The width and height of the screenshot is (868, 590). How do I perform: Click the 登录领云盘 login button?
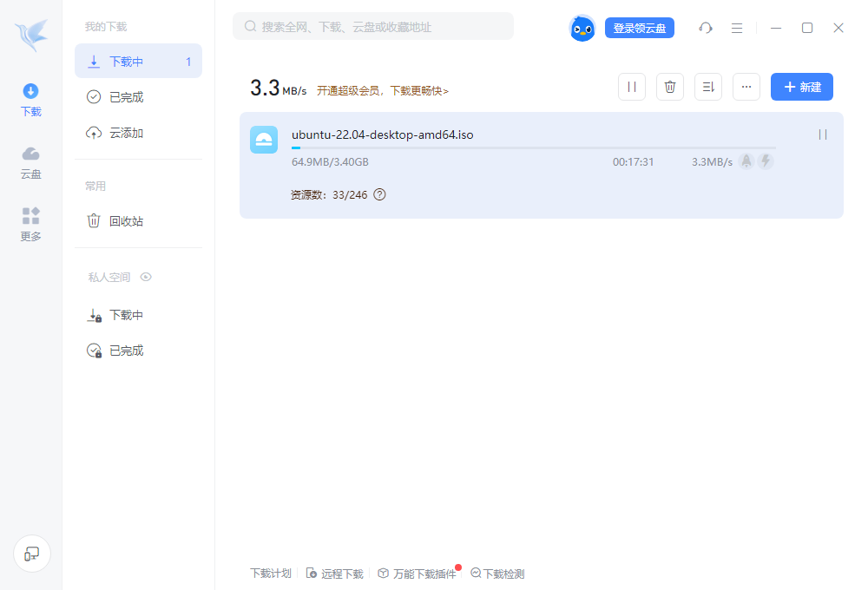[640, 28]
